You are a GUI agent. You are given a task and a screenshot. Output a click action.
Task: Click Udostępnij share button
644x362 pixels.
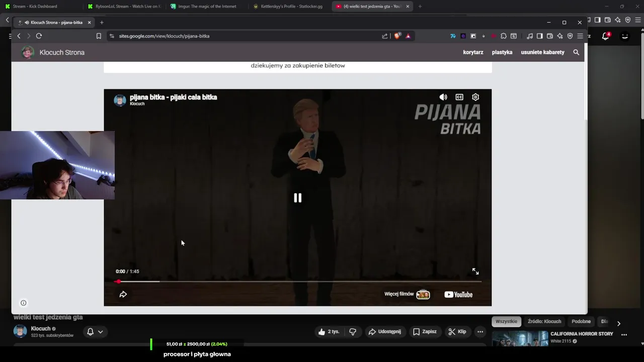(385, 332)
